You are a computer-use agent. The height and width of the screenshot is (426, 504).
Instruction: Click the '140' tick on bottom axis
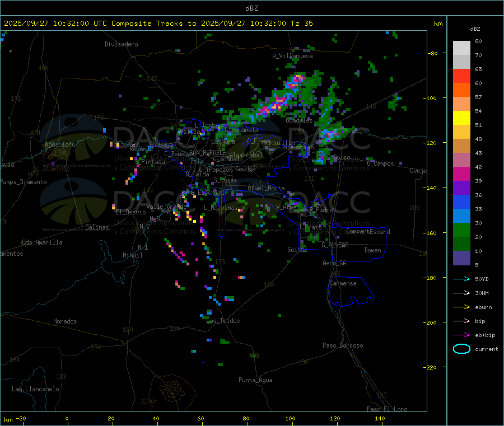coord(380,418)
